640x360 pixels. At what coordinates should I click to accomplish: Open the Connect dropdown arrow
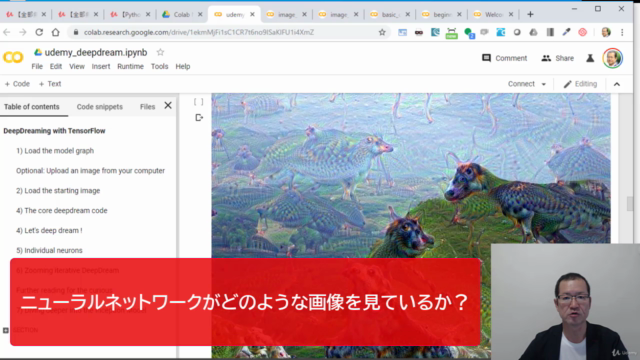pos(544,84)
